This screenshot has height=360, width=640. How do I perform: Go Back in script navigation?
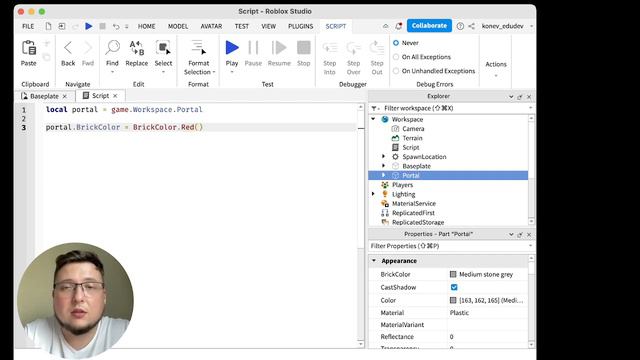(x=68, y=48)
